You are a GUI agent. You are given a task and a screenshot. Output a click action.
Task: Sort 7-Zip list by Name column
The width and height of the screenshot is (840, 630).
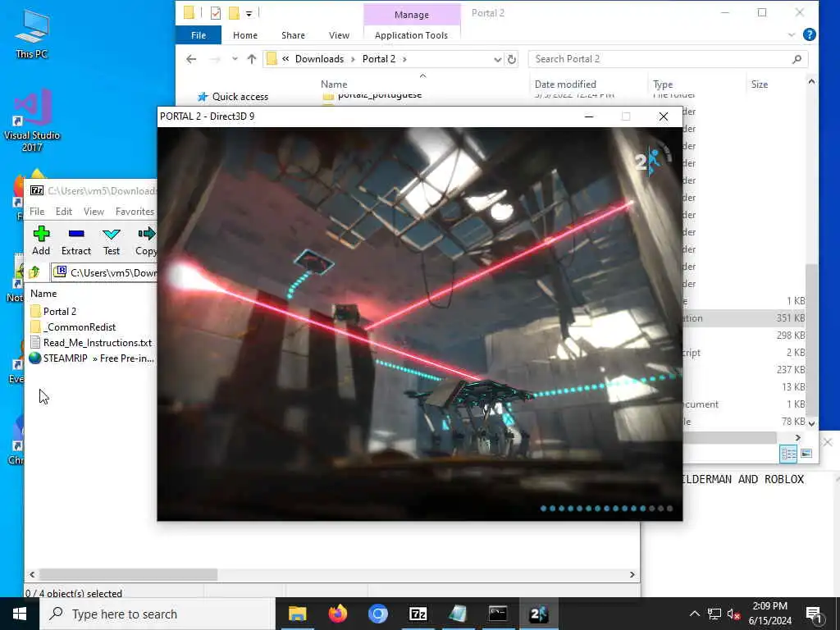pos(43,294)
